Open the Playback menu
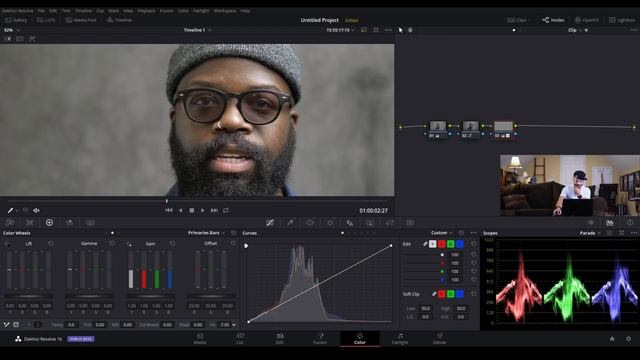This screenshot has height=360, width=640. click(146, 11)
